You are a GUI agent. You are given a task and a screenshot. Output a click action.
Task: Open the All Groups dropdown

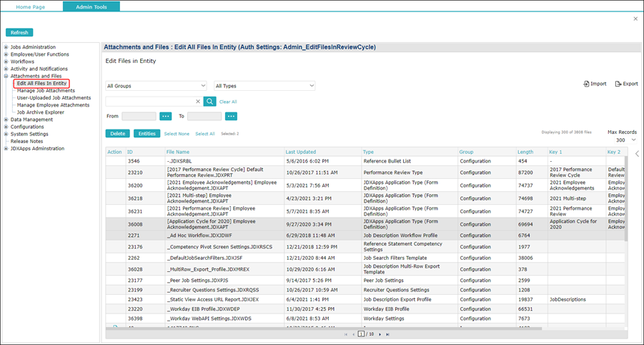(x=156, y=86)
